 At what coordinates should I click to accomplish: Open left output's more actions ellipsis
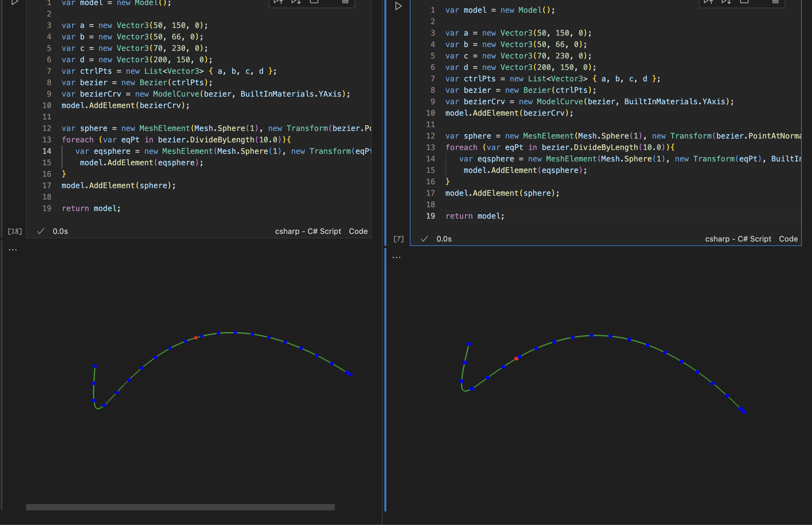13,250
